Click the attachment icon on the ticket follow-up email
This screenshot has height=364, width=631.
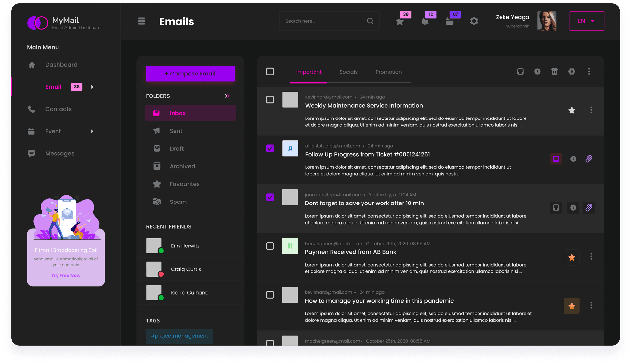coord(589,159)
